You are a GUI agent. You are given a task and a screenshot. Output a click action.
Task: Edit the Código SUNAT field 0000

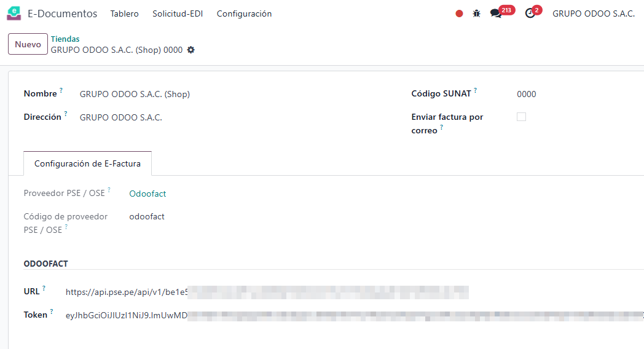point(527,94)
